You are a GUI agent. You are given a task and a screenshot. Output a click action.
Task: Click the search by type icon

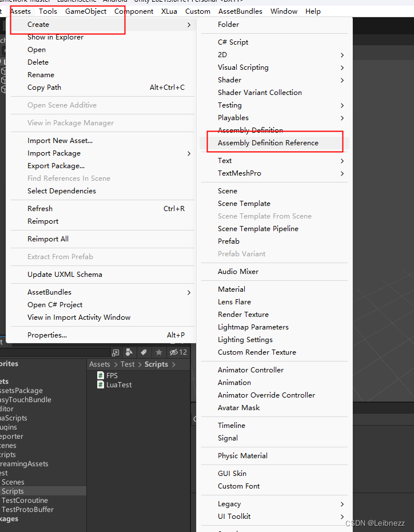pos(129,352)
